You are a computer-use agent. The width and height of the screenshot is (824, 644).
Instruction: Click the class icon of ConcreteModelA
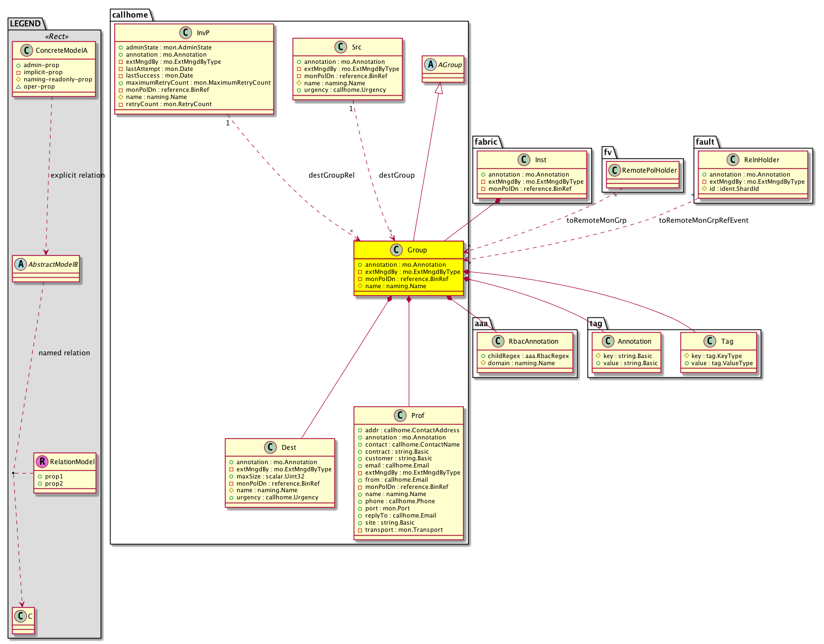25,50
